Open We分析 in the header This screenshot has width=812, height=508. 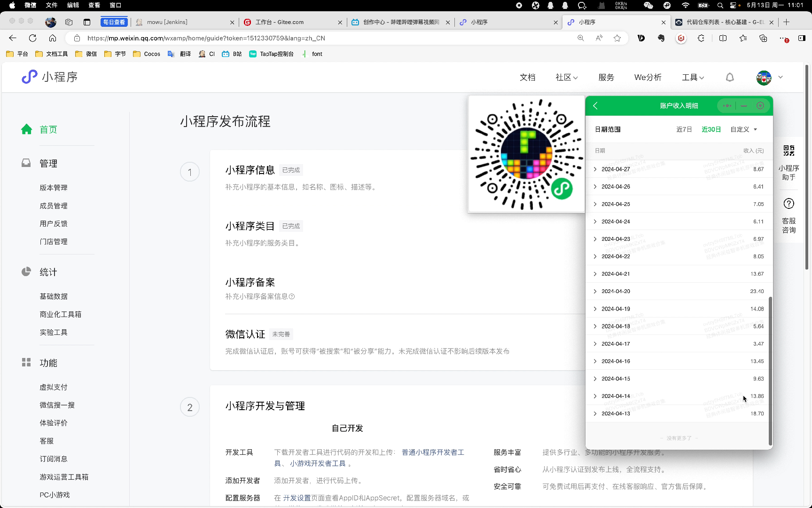(x=648, y=77)
